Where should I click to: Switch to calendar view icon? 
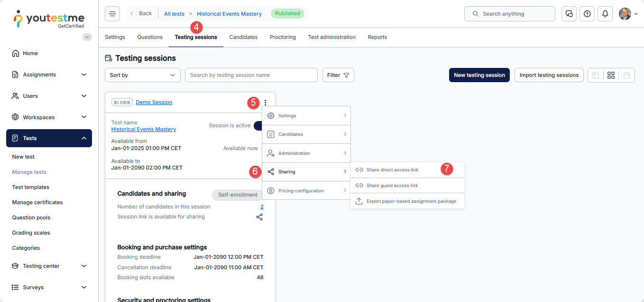pyautogui.click(x=626, y=75)
